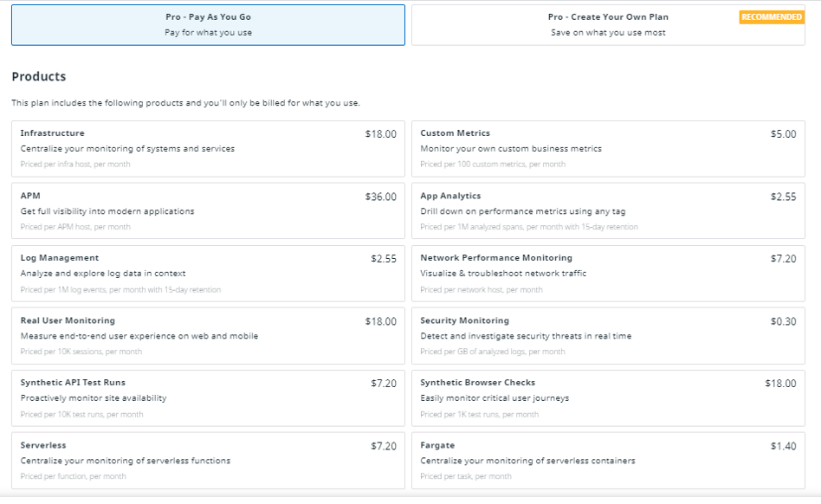
Task: Click the Fargate product card
Action: 607,460
